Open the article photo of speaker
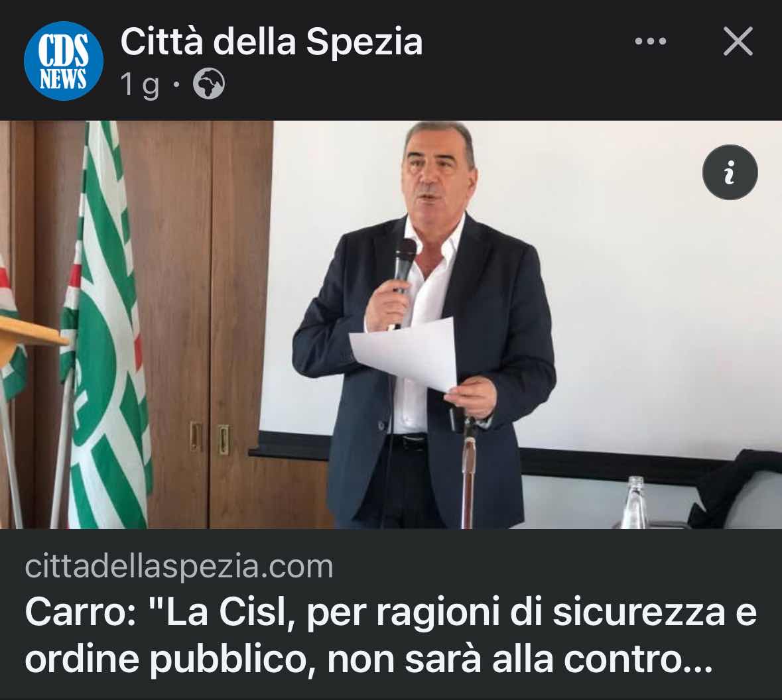Viewport: 782px width, 700px height. (x=391, y=325)
